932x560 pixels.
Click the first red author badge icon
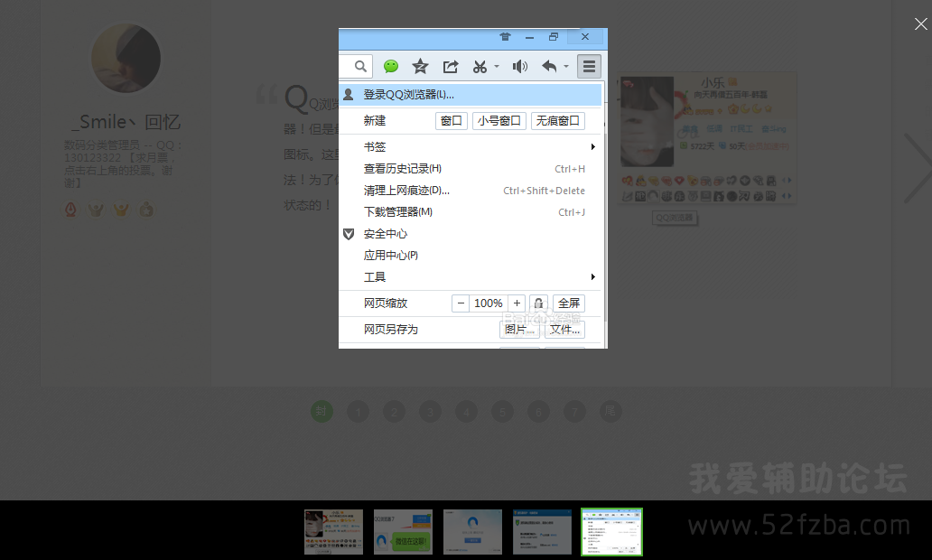(70, 210)
